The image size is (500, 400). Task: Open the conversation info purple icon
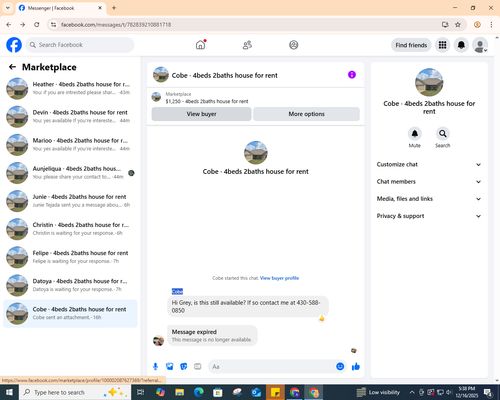click(x=352, y=75)
